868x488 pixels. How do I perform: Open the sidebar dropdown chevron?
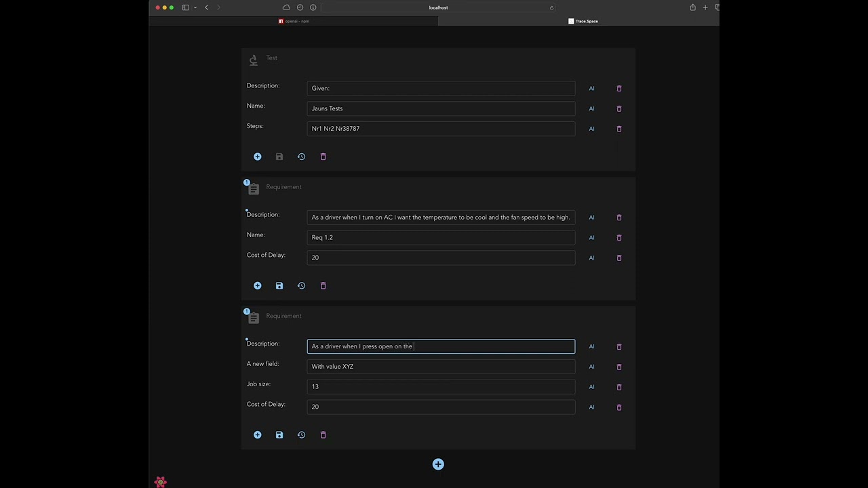(x=195, y=7)
